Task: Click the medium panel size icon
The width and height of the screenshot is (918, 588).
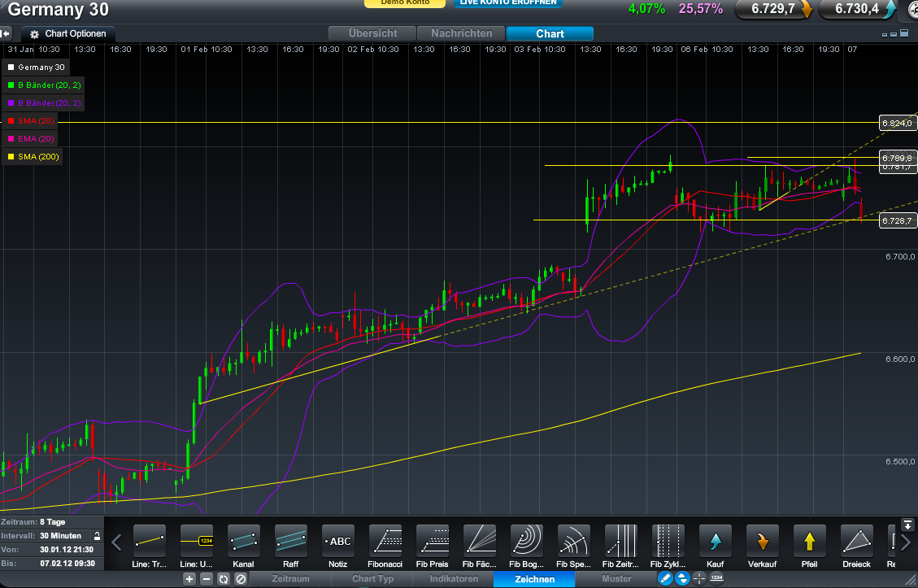Action: coord(894,34)
